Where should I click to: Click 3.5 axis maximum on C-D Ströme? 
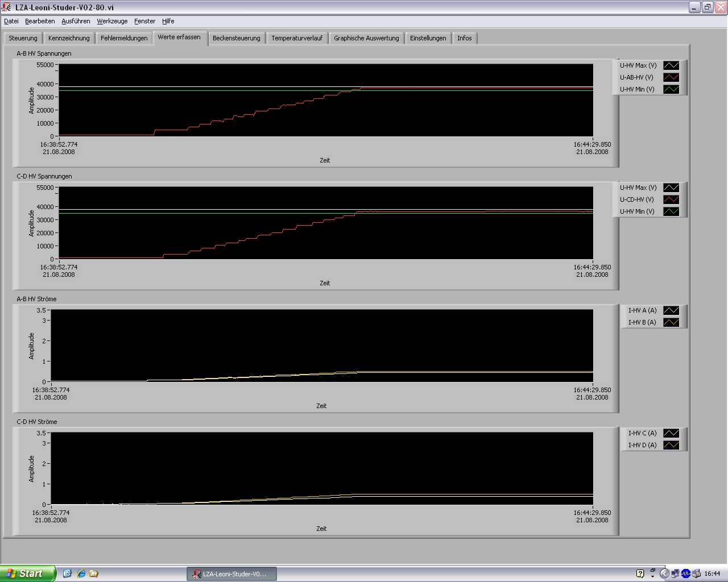[x=41, y=433]
